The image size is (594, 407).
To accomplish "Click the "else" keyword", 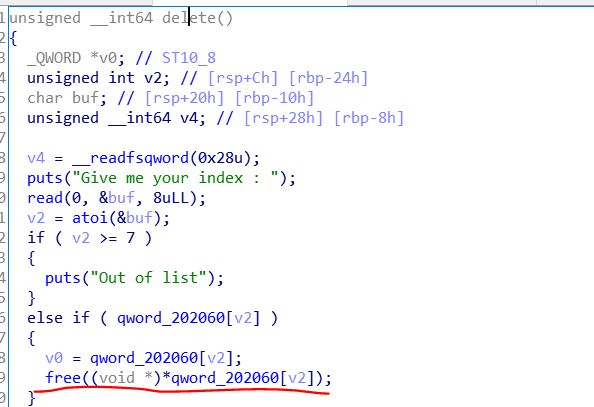I will [x=45, y=318].
